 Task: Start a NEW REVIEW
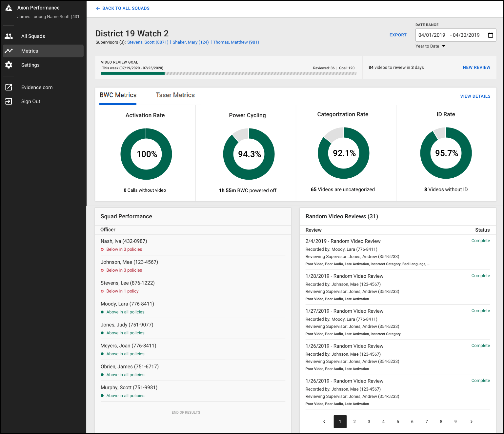pyautogui.click(x=476, y=67)
